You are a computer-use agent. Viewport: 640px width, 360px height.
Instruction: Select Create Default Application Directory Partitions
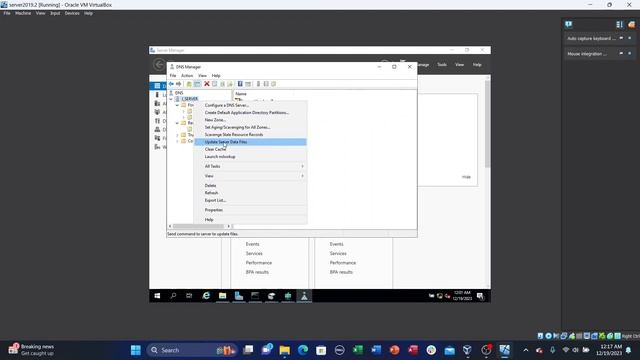click(x=250, y=113)
